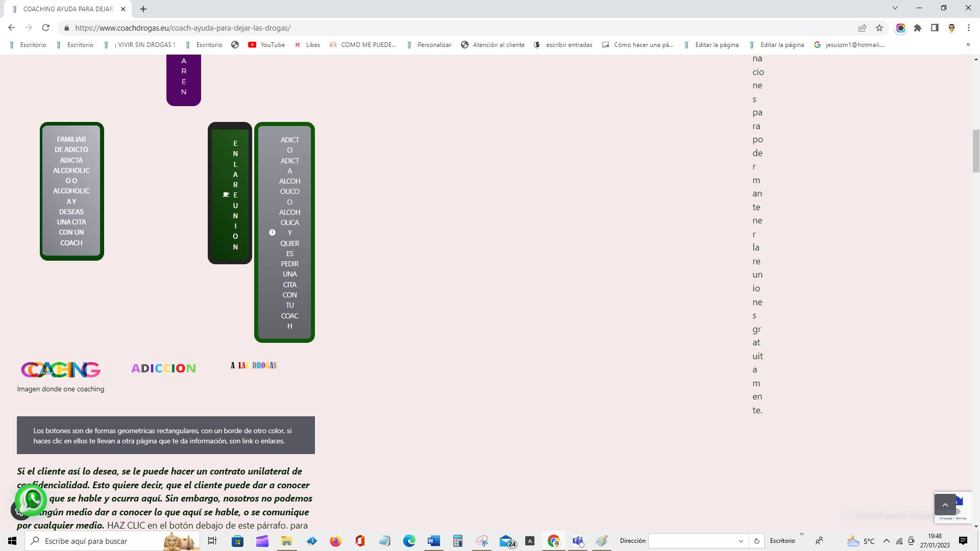Image resolution: width=980 pixels, height=551 pixels.
Task: Open Calculator from the taskbar
Action: 458,541
